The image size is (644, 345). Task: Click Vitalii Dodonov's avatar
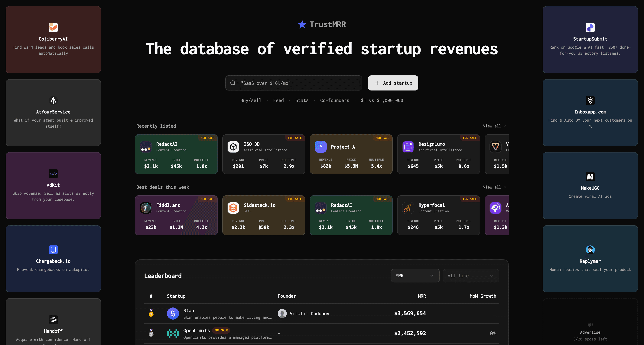tap(282, 314)
